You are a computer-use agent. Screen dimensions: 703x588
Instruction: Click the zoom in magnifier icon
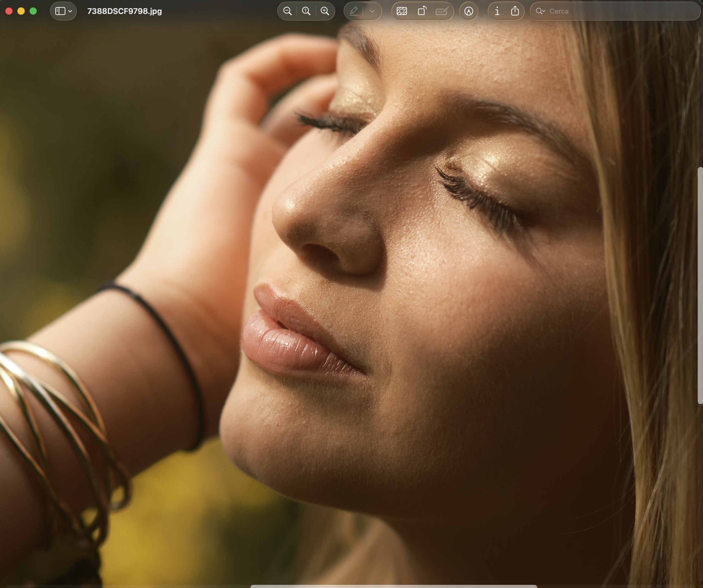325,11
